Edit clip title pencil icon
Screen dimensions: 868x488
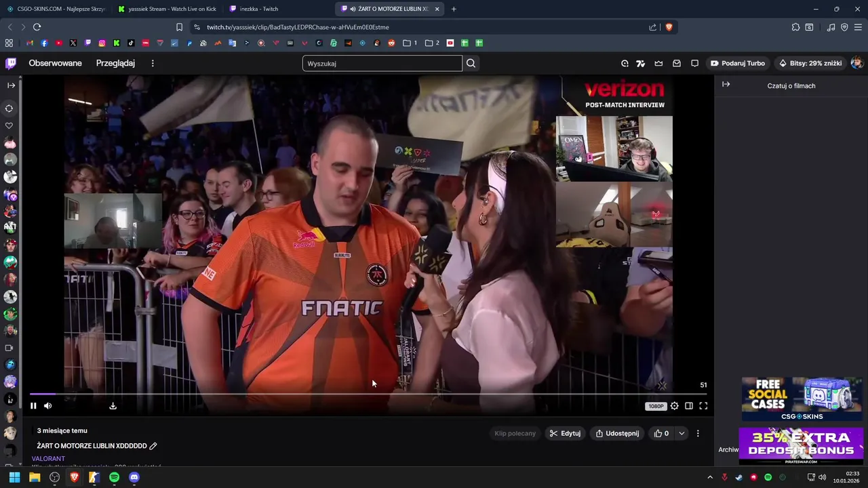(x=153, y=446)
